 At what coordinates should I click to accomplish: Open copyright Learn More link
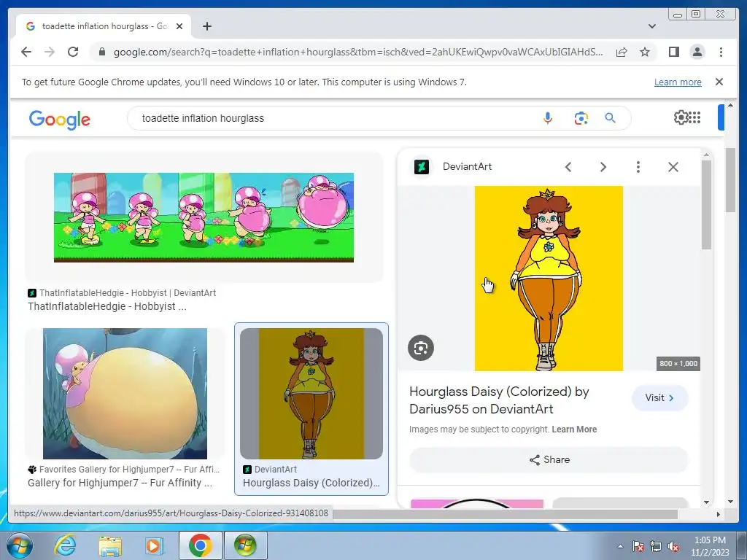[574, 429]
